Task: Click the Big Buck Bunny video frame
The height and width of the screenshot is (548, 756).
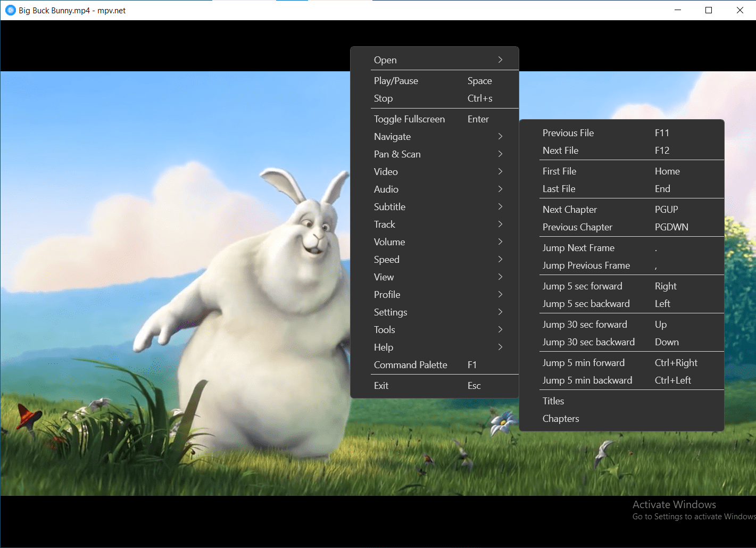Action: (176, 284)
